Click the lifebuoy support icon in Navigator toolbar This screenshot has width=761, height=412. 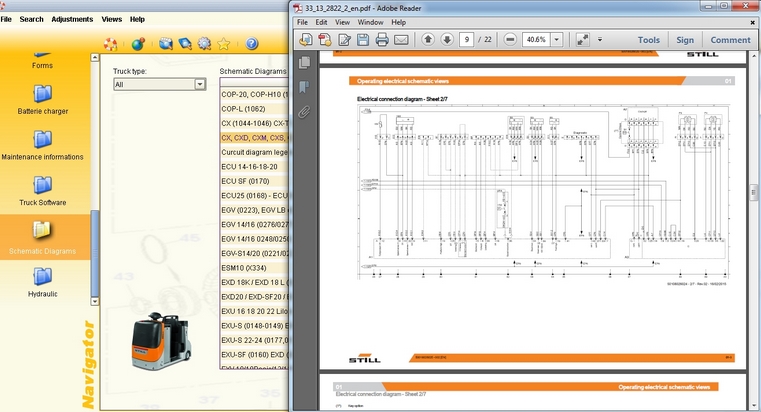pyautogui.click(x=110, y=44)
